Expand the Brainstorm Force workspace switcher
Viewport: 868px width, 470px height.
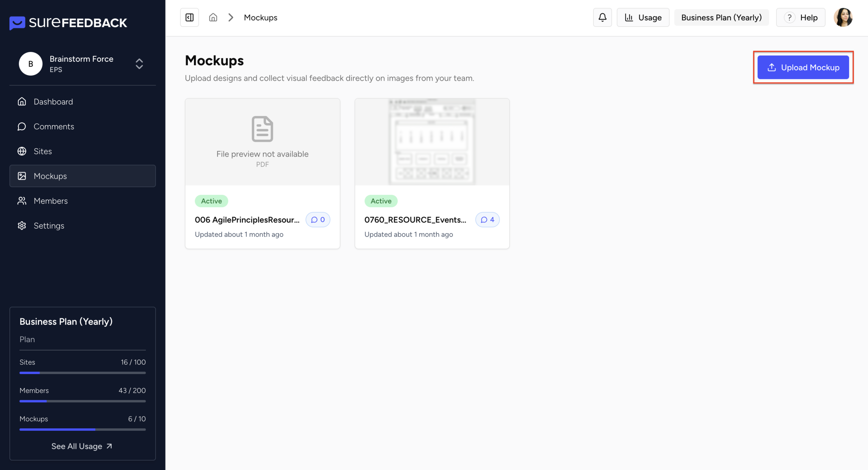click(139, 64)
